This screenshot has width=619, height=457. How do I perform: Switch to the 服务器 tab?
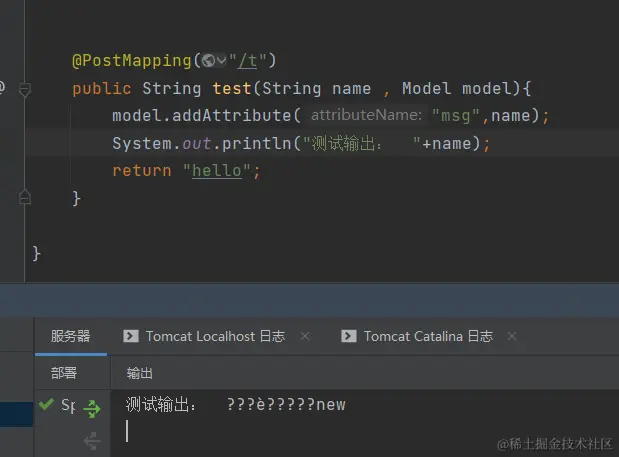(x=70, y=336)
